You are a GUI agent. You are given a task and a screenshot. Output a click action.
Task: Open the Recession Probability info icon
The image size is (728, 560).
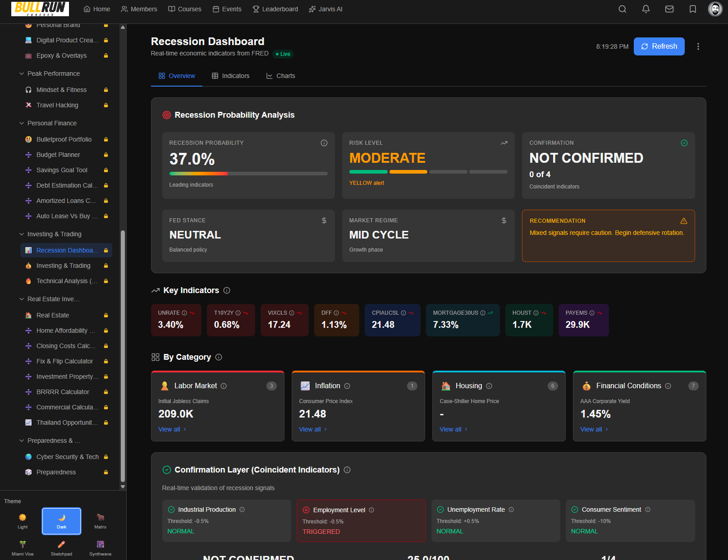(324, 142)
